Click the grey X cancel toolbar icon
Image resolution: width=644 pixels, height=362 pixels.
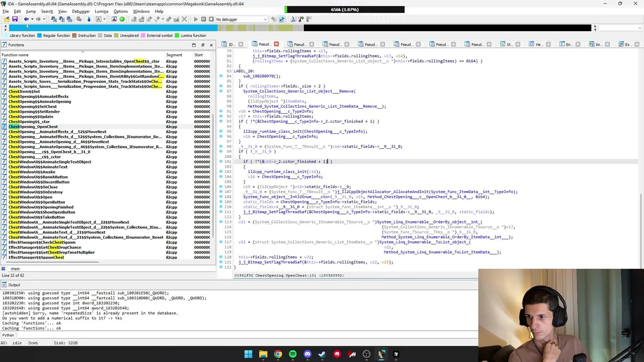pos(184,19)
